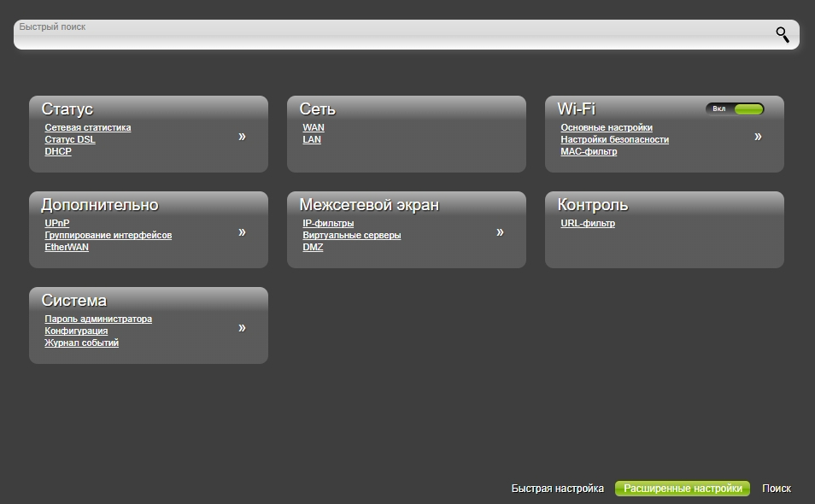Select the Расширенные настройки tab
Viewport: 815px width, 504px height.
coord(683,489)
